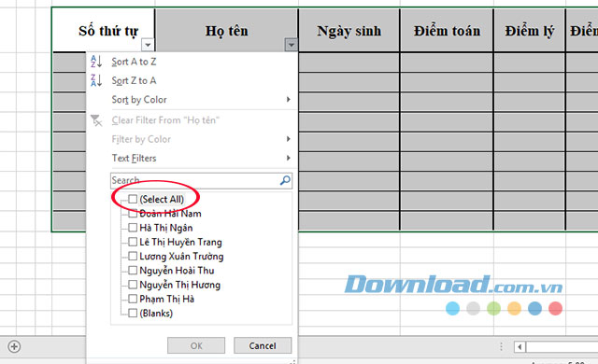Open the Số thứ tự filter dropdown
Image resolution: width=598 pixels, height=364 pixels.
tap(148, 45)
